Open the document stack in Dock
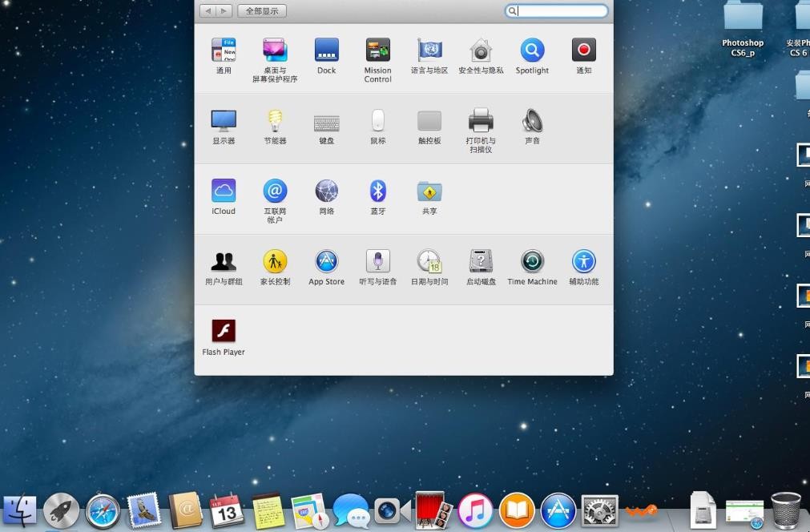The image size is (810, 532). point(703,510)
